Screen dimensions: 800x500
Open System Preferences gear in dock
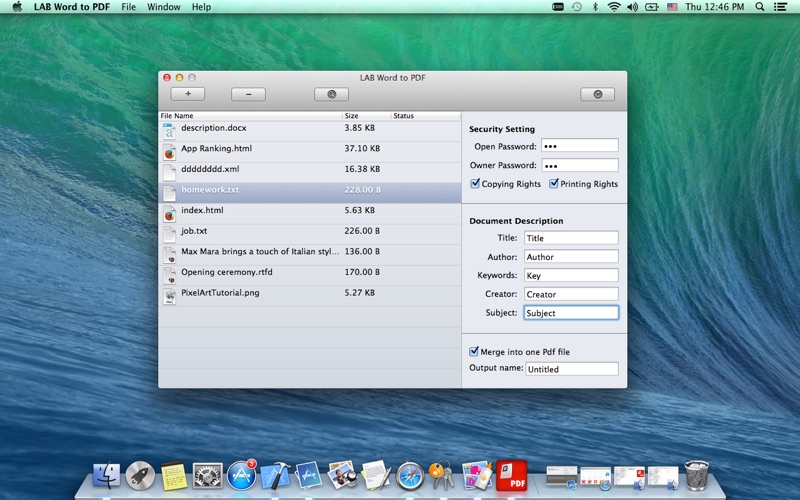tap(208, 476)
